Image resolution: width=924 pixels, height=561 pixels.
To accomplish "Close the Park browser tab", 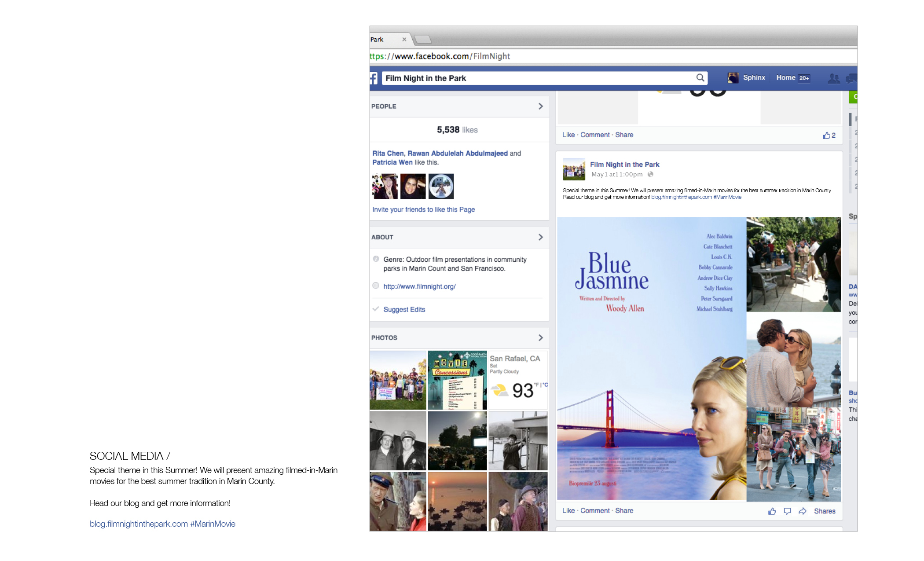I will pyautogui.click(x=404, y=39).
